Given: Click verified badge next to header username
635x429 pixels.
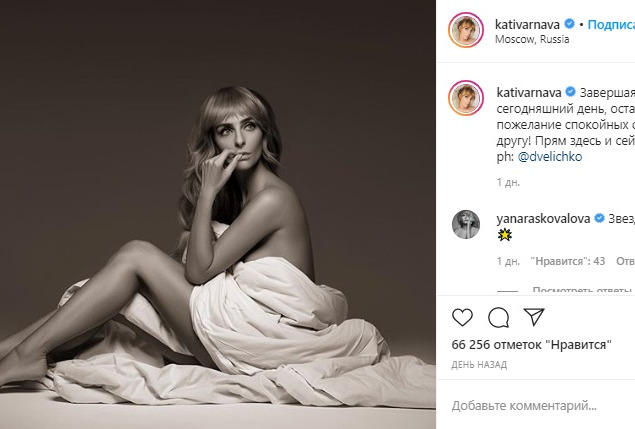Looking at the screenshot, I should tap(569, 22).
